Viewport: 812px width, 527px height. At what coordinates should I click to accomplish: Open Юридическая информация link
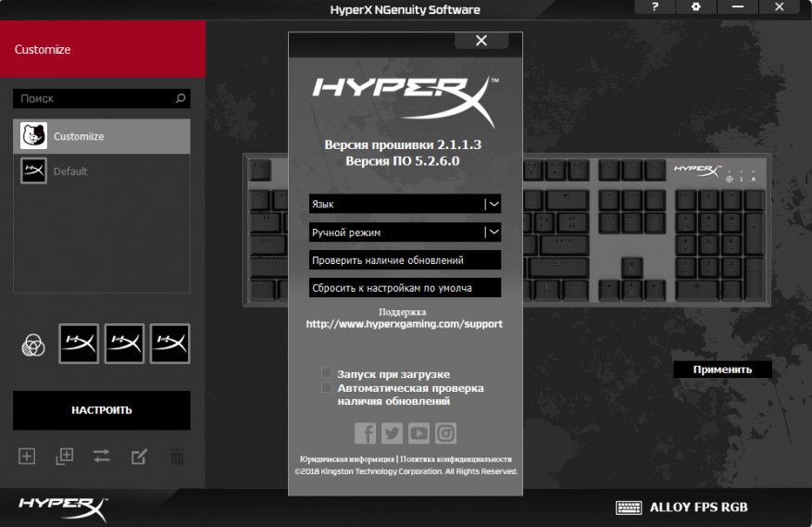coord(347,459)
